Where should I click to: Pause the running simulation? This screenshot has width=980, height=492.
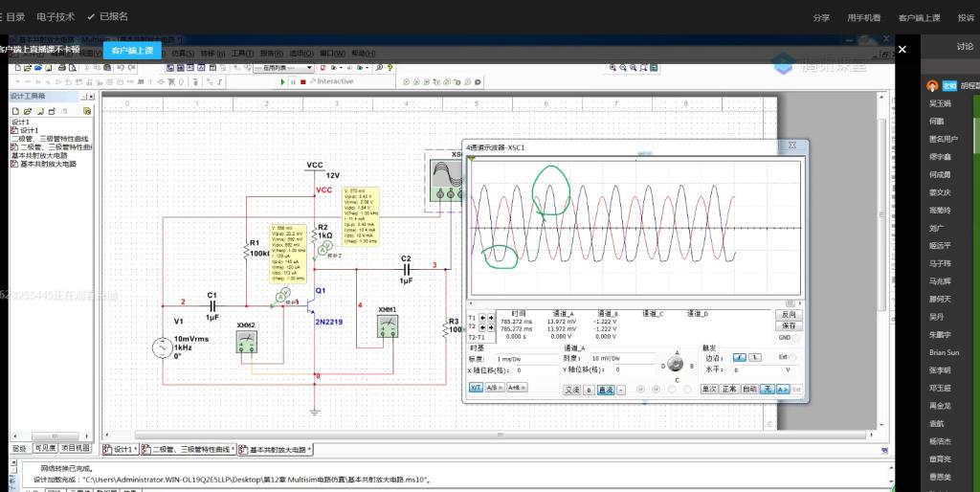point(293,82)
